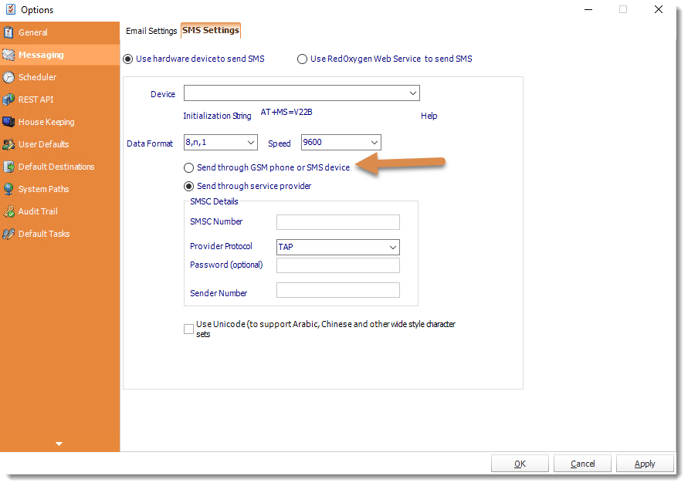Switch to the Email Settings tab
688x486 pixels.
[151, 31]
